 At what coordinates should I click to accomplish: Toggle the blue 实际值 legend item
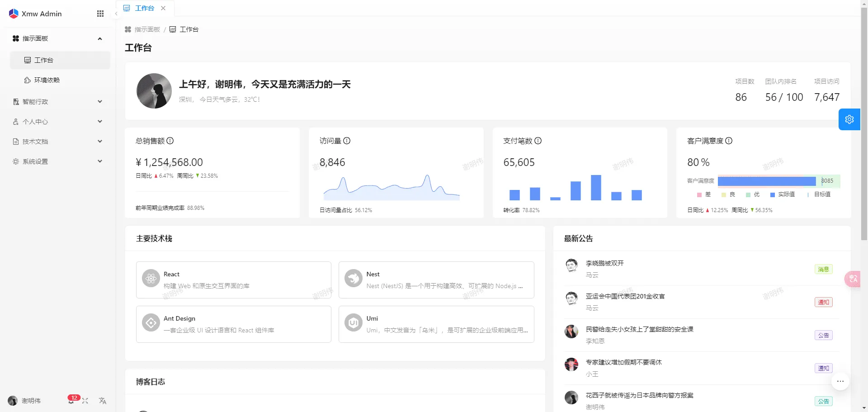[783, 194]
